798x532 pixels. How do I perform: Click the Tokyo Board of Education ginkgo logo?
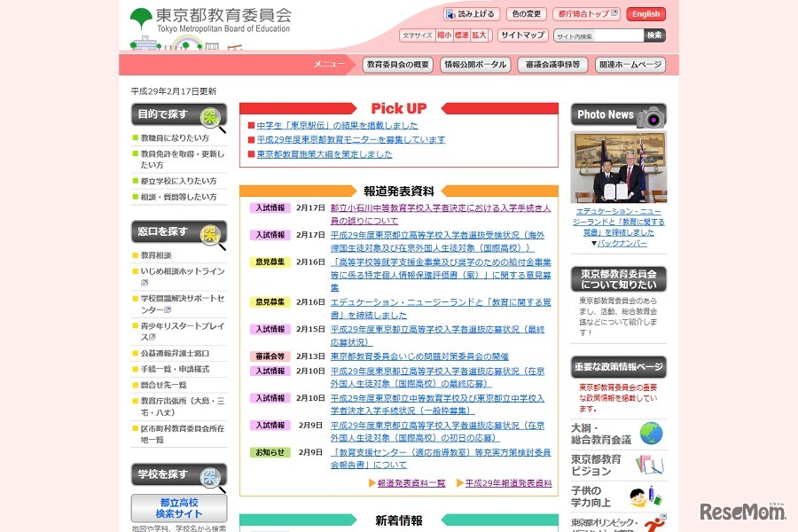tap(141, 19)
